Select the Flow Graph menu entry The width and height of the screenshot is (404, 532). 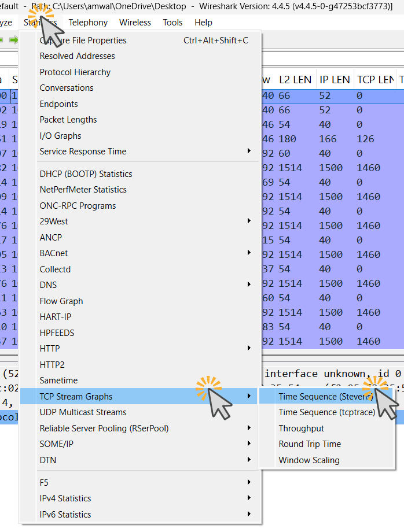point(61,301)
